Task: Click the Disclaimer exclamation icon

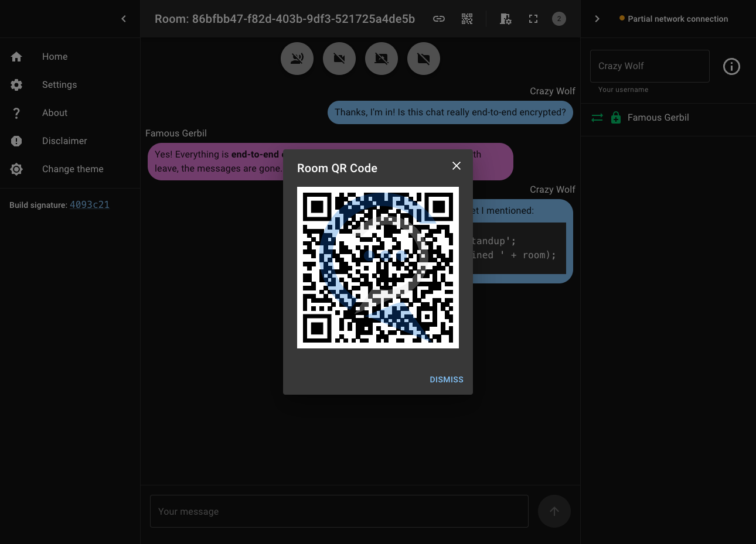Action: pos(16,141)
